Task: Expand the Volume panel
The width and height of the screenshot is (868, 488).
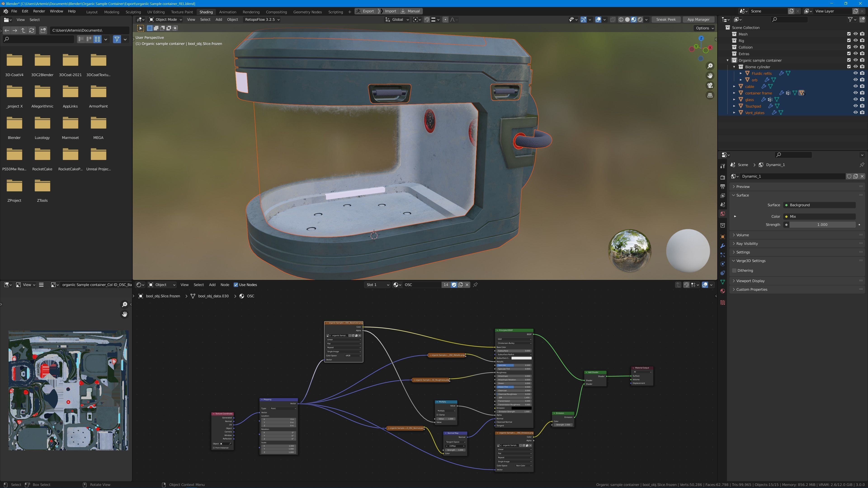Action: coord(742,235)
